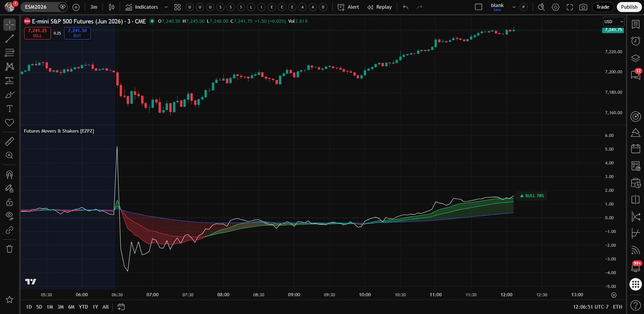Viewport: 644px width, 314px height.
Task: Expand the blank layout chevron menu
Action: [x=514, y=7]
